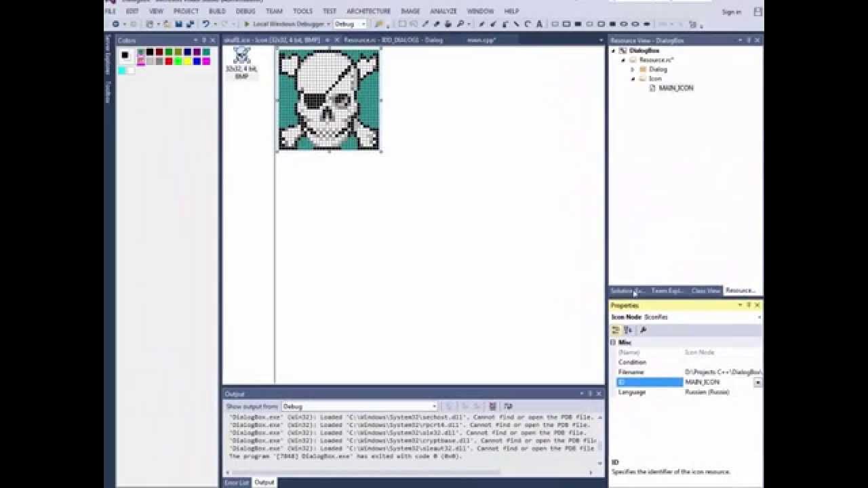Screen dimensions: 868x488
Task: Select the teal color swatch
Action: pos(206,52)
